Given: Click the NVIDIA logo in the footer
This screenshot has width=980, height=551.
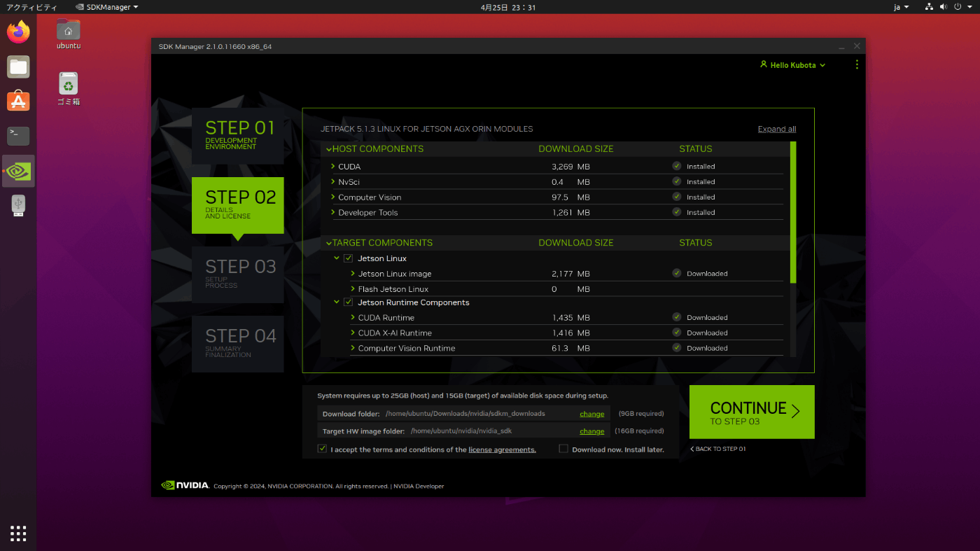Looking at the screenshot, I should [x=185, y=485].
